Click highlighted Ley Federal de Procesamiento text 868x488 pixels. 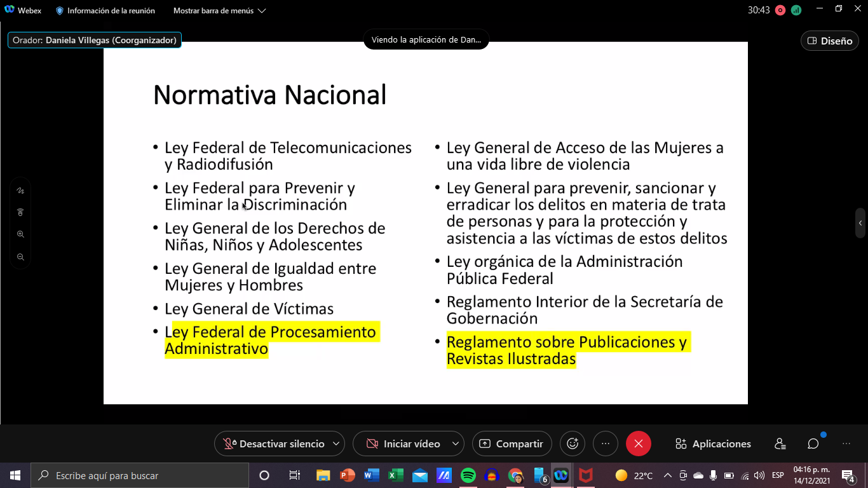coord(271,340)
